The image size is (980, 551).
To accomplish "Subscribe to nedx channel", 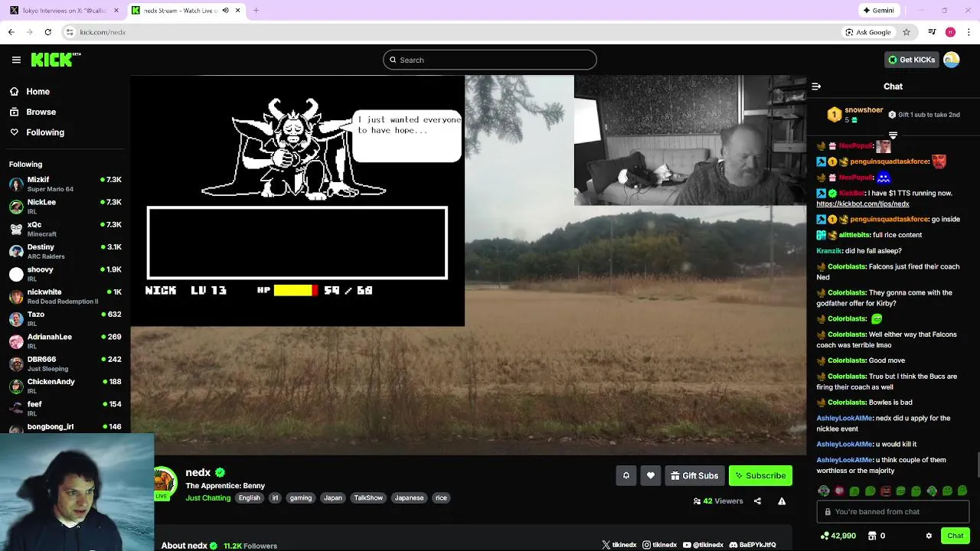I will [x=760, y=475].
